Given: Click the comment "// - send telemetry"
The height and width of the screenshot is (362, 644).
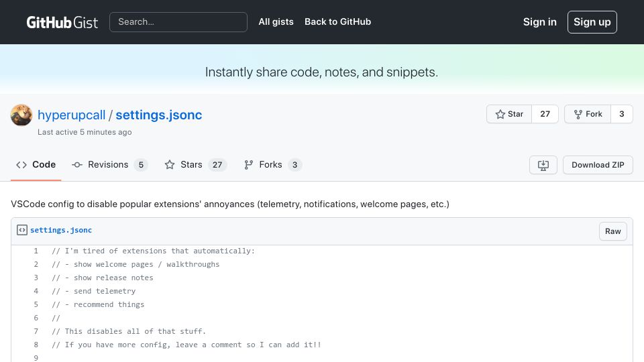Looking at the screenshot, I should 94,291.
